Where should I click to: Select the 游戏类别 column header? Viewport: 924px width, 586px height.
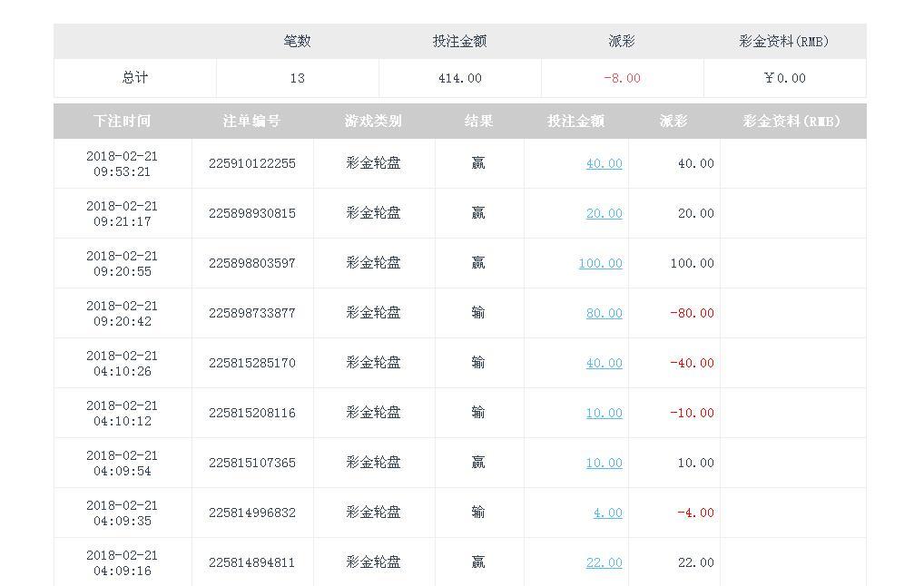click(373, 121)
